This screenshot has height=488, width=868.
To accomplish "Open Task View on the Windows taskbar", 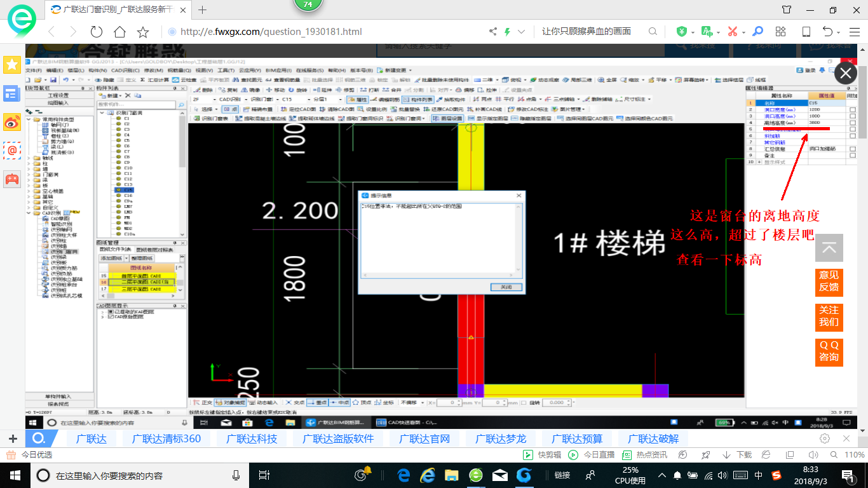I will pos(265,475).
